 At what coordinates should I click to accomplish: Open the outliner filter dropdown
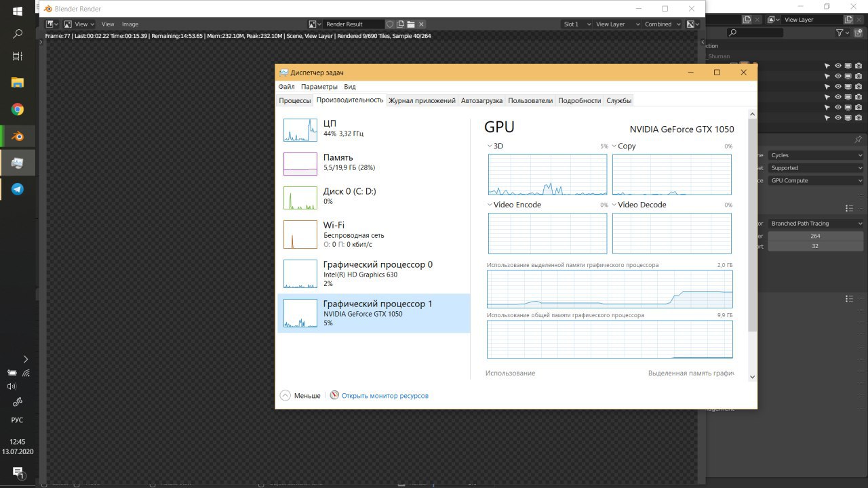pos(842,33)
